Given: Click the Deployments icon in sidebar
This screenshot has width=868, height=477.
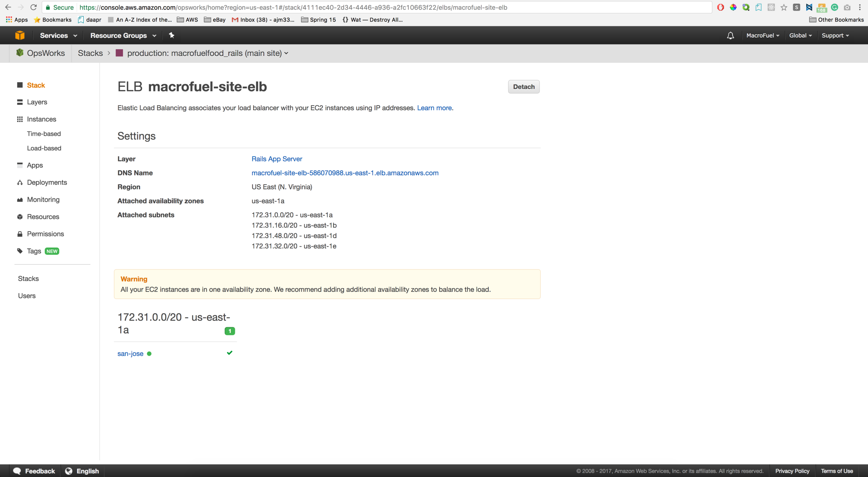Looking at the screenshot, I should click(x=20, y=182).
